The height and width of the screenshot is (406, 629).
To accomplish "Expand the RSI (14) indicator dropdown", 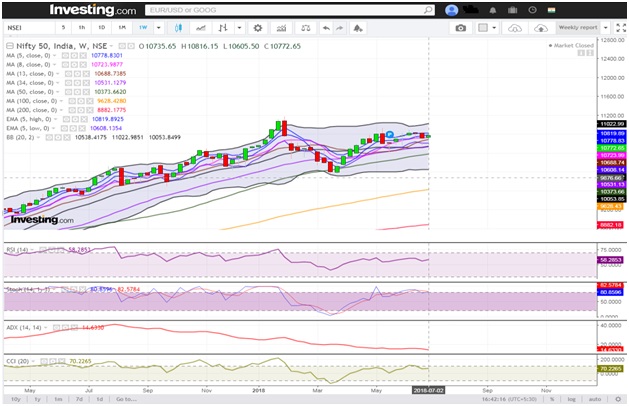I will click(x=32, y=250).
